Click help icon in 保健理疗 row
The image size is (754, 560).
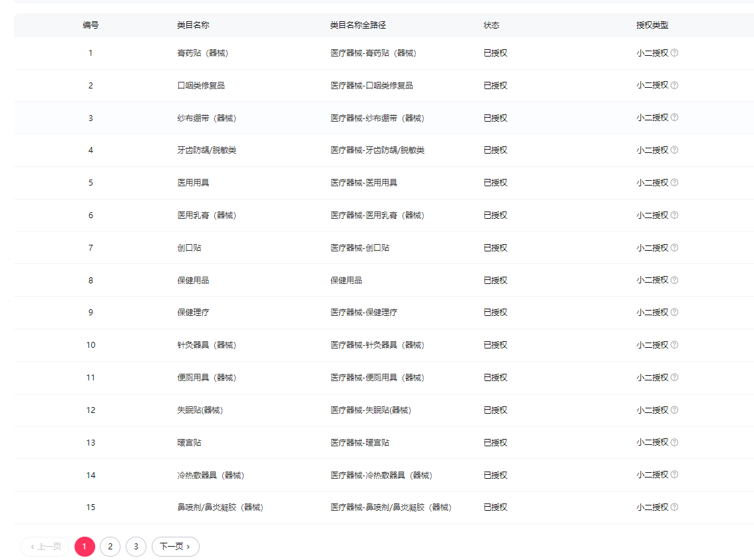click(x=674, y=312)
